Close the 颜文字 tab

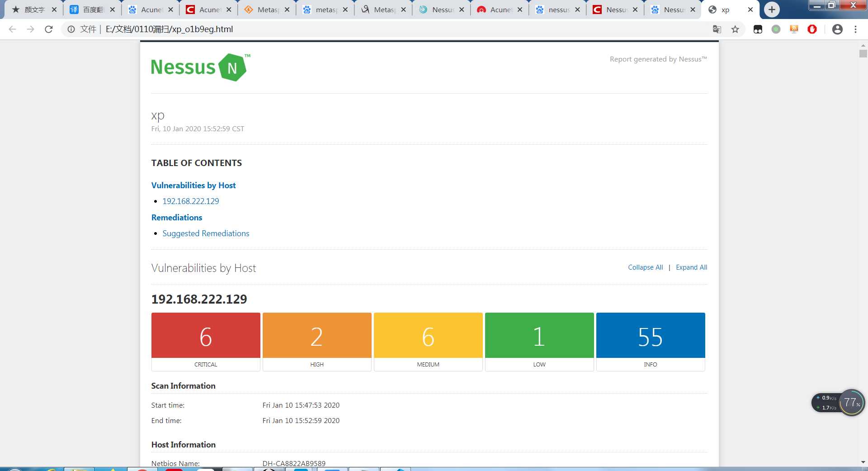tap(54, 10)
